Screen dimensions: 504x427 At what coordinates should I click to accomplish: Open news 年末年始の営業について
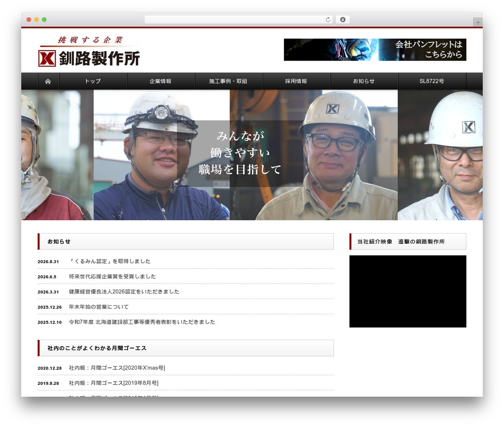click(x=98, y=307)
